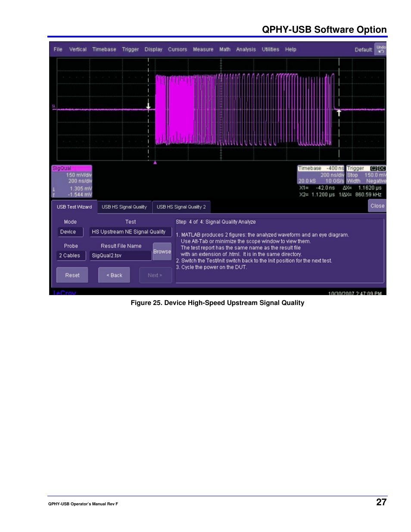The height and width of the screenshot is (532, 411).
Task: Click the Step 4 of 4 heading text
Action: point(216,222)
